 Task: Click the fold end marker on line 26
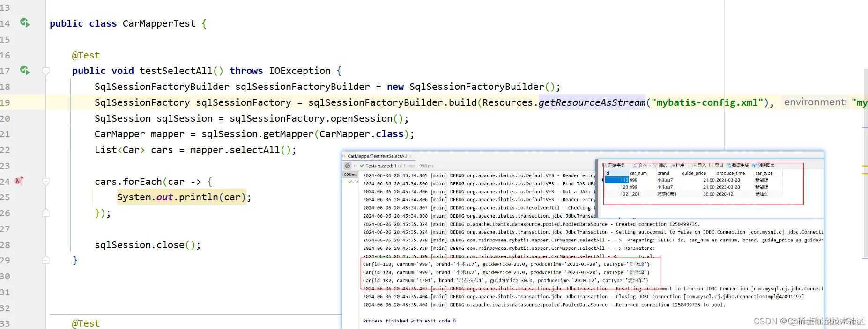click(46, 213)
